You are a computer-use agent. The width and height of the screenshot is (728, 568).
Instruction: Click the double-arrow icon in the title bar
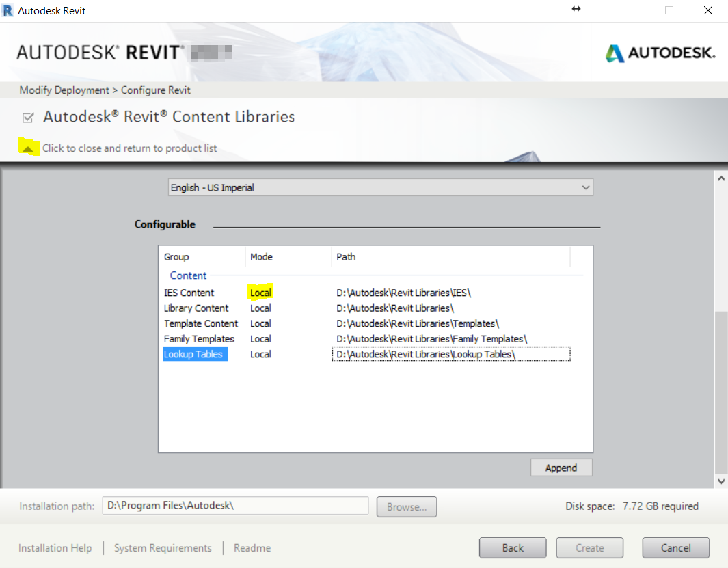pos(576,9)
